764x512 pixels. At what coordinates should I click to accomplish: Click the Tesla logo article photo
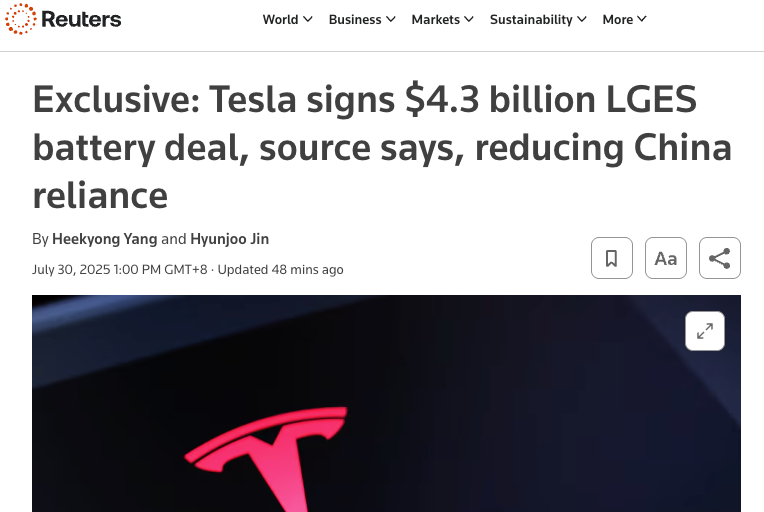(x=386, y=403)
